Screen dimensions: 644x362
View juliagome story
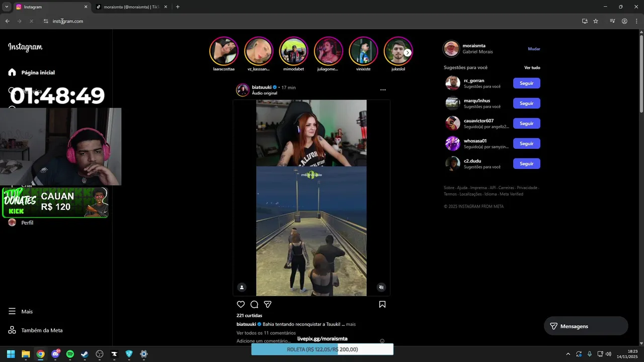point(328,51)
